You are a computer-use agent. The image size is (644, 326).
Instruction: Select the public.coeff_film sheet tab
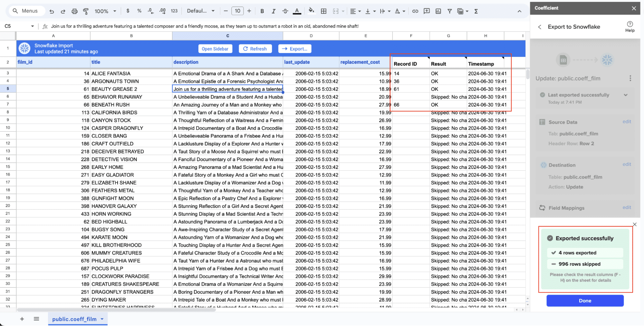pyautogui.click(x=74, y=319)
